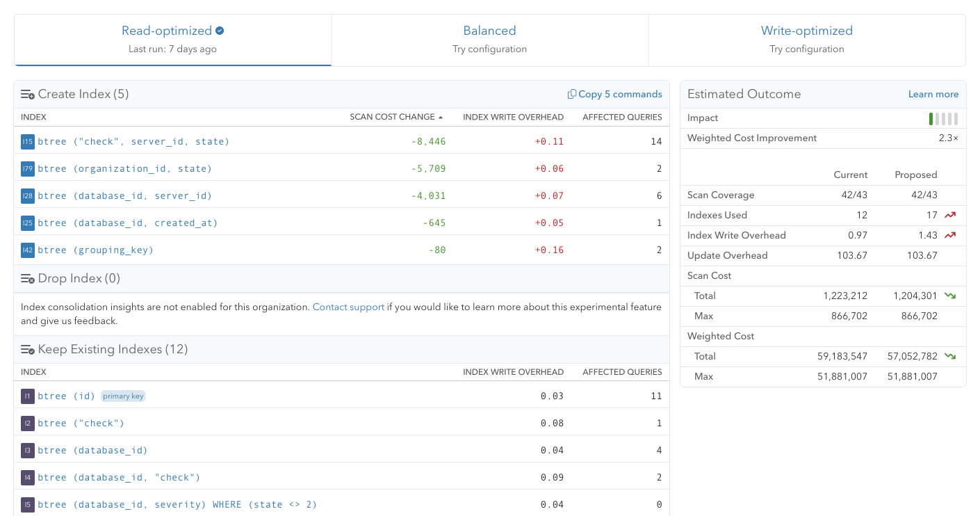Click the green down arrow for Scan Cost Total

tap(950, 296)
